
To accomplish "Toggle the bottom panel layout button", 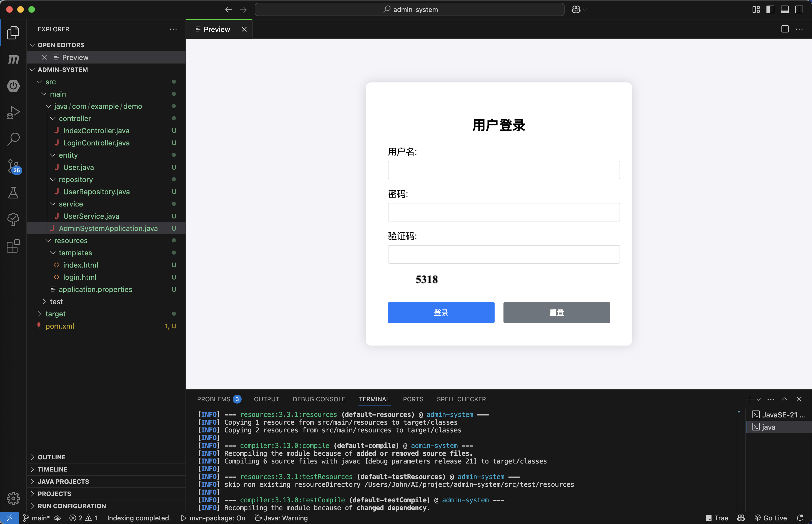I will [x=785, y=9].
